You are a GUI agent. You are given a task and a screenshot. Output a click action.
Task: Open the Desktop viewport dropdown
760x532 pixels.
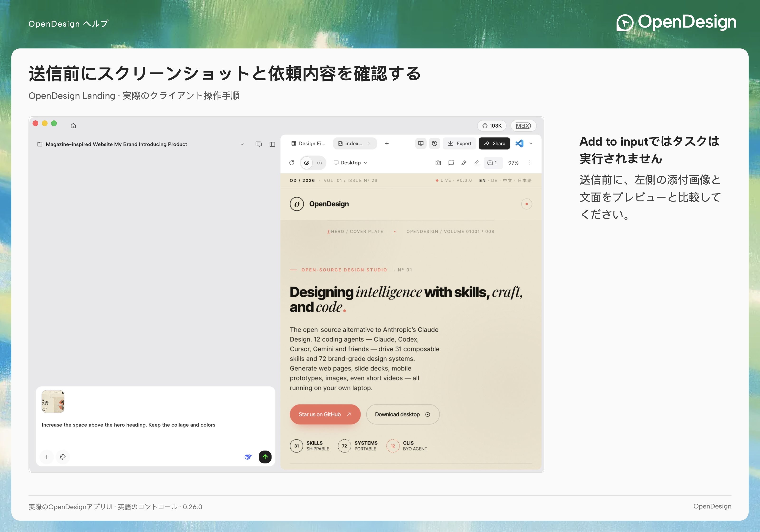click(x=350, y=163)
